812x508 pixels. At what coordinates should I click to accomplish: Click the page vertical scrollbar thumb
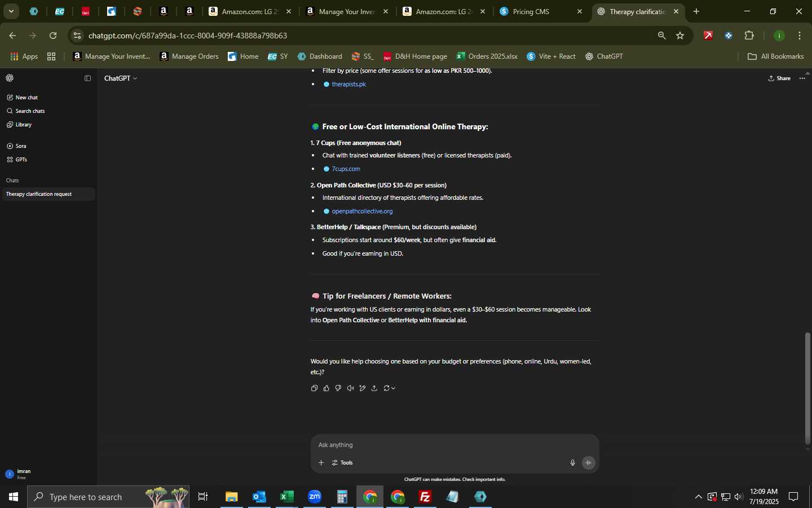[x=807, y=388]
